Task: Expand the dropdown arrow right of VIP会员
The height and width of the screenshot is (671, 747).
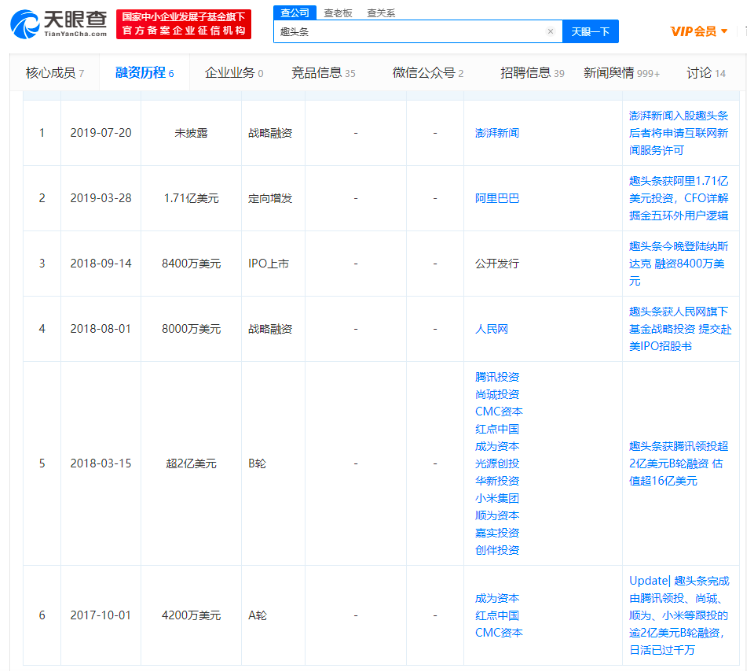Action: pos(725,32)
